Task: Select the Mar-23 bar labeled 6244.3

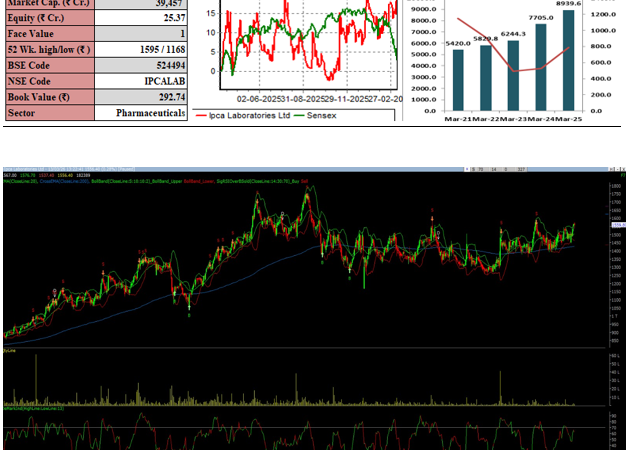Action: (x=513, y=75)
